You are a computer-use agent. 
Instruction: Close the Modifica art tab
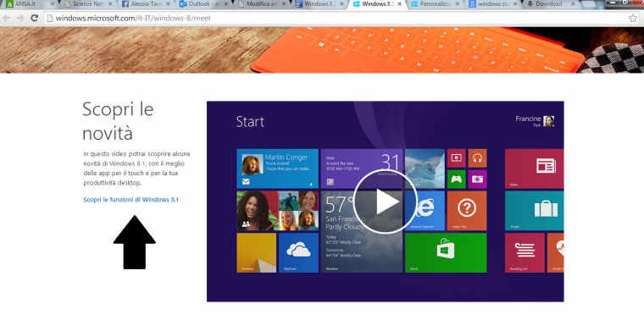283,4
